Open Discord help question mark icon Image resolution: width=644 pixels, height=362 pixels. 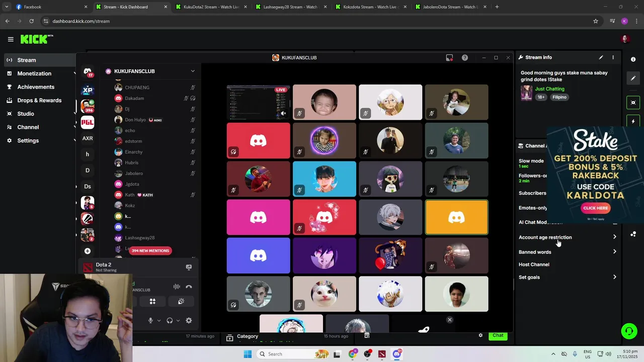click(465, 58)
